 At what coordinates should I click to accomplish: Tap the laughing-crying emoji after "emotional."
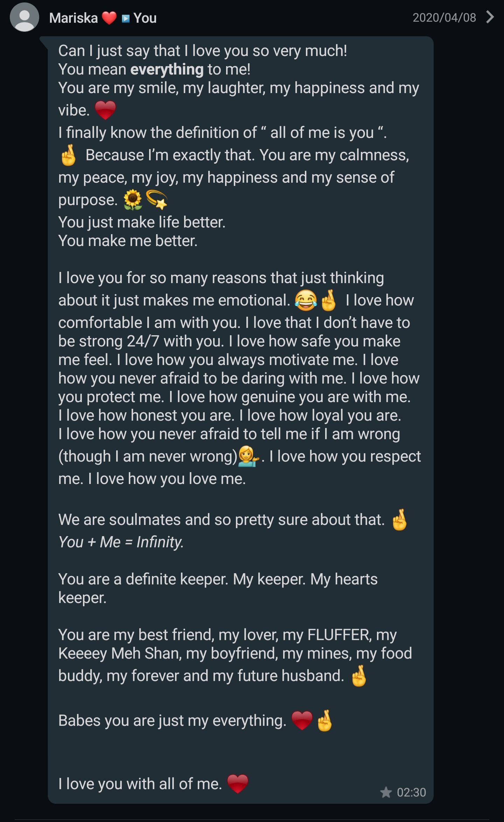click(306, 300)
